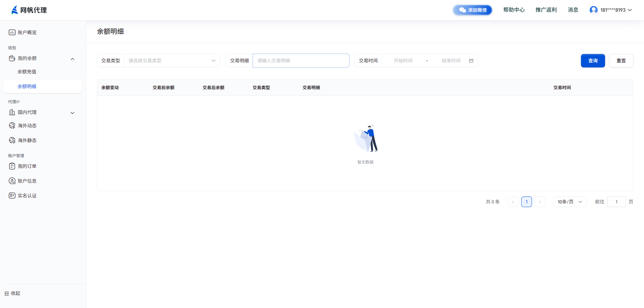This screenshot has height=308, width=644.
Task: Click the 添加微信 button
Action: pyautogui.click(x=473, y=10)
